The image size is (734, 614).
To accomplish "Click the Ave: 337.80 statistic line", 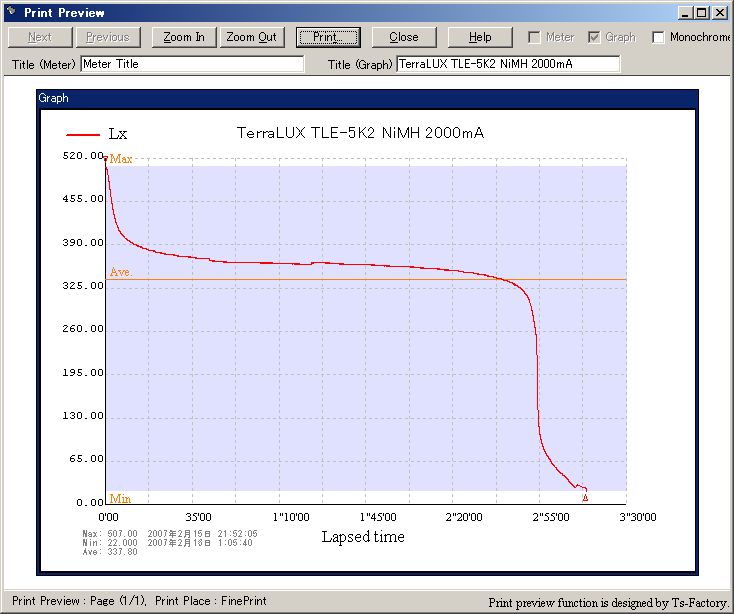I will coord(110,552).
